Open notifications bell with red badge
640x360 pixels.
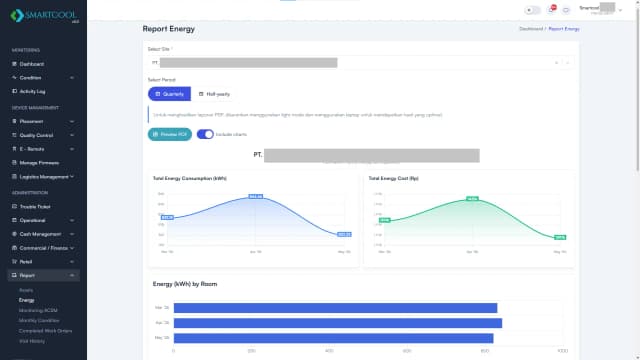tap(551, 9)
